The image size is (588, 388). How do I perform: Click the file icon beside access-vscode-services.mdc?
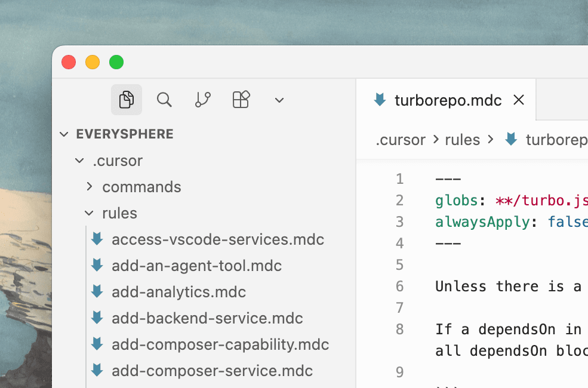pos(97,239)
